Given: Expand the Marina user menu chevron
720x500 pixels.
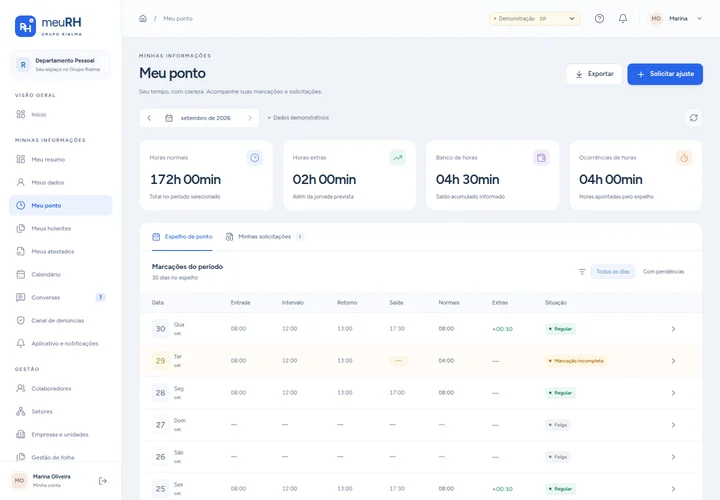Looking at the screenshot, I should pyautogui.click(x=699, y=19).
